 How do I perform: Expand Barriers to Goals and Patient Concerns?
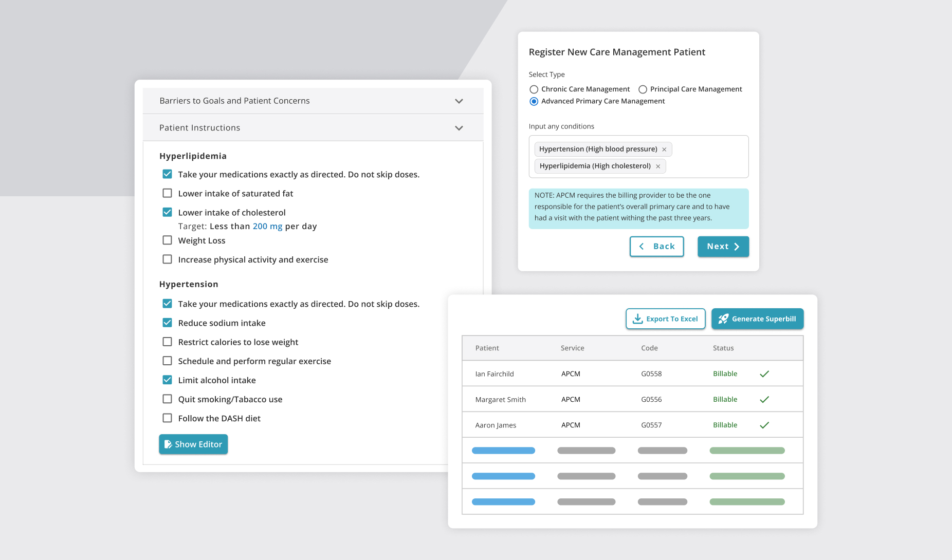click(459, 101)
